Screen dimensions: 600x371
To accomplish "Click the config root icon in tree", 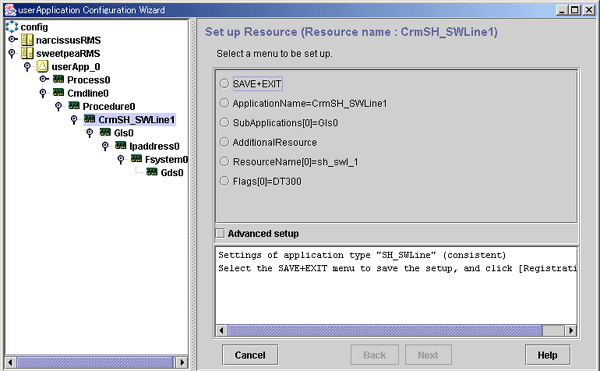I will click(11, 27).
